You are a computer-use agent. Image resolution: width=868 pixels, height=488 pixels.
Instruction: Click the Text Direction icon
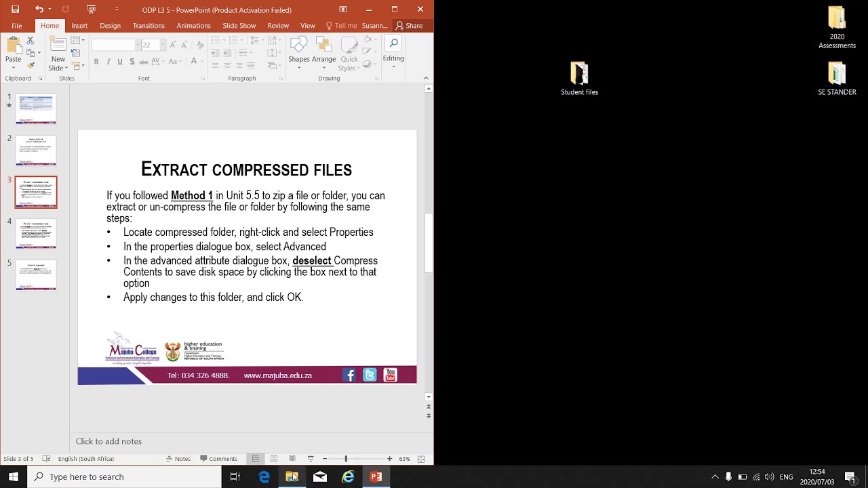[272, 41]
